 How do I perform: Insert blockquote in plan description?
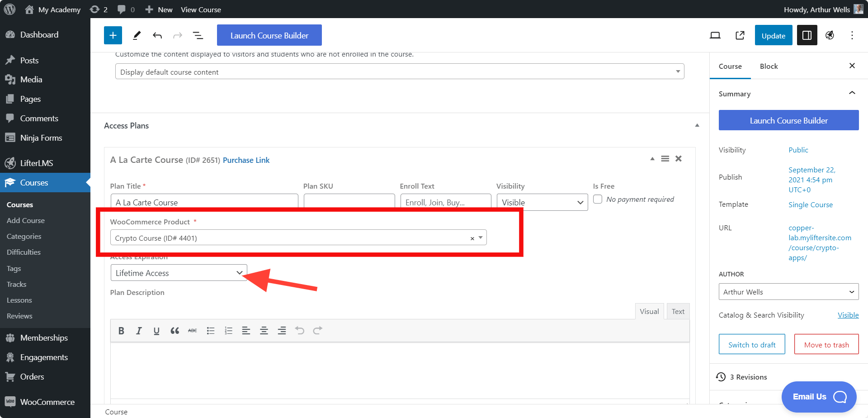tap(175, 331)
